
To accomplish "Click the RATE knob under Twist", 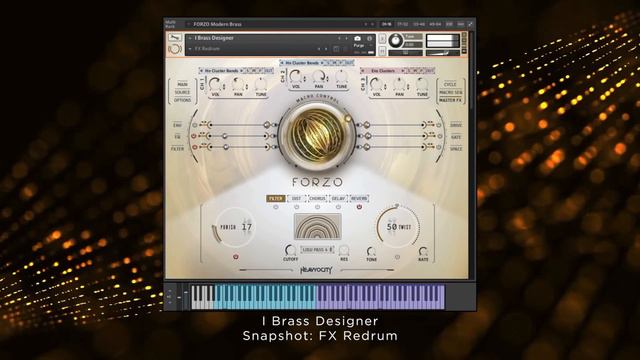I will [423, 251].
